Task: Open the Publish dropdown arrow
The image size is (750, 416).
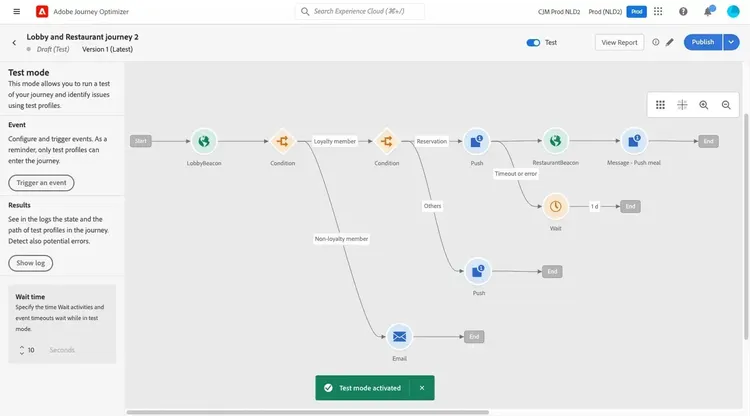Action: 731,42
